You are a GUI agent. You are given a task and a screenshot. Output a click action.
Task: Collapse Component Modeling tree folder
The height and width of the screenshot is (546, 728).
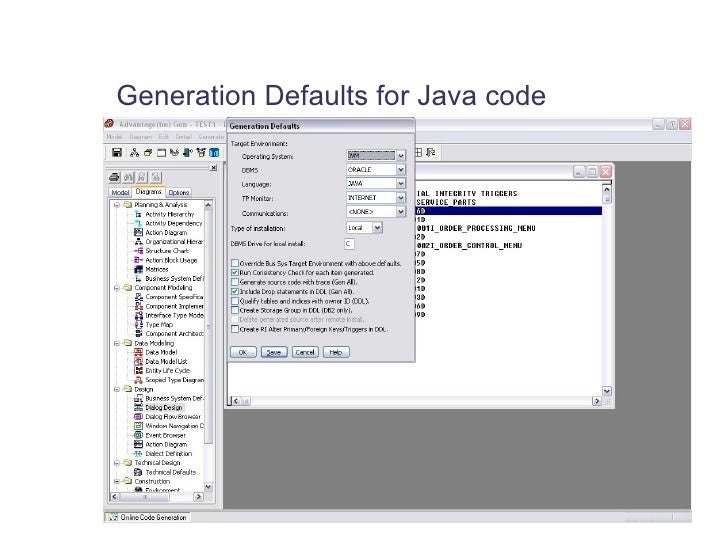pyautogui.click(x=117, y=288)
